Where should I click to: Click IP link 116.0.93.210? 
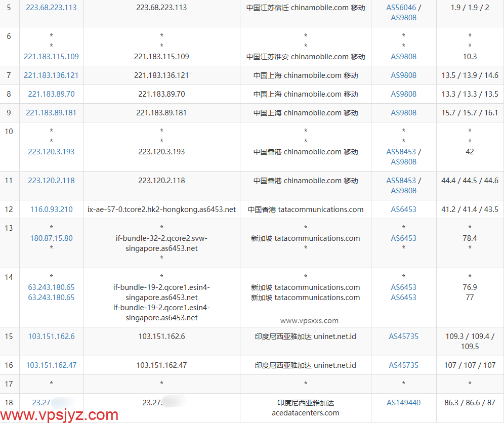(51, 209)
